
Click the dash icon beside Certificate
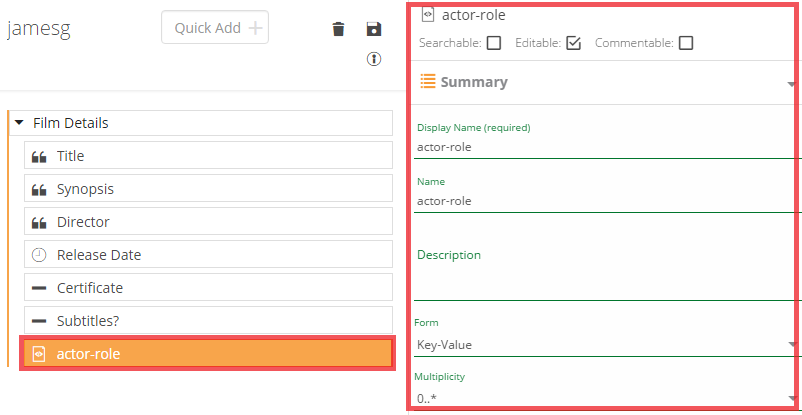tap(39, 288)
